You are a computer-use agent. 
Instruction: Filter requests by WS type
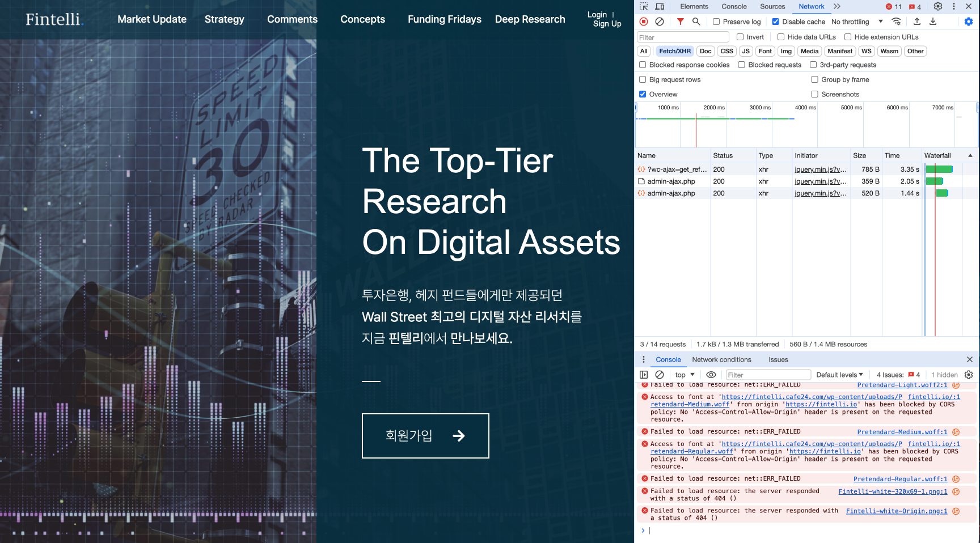(x=867, y=51)
